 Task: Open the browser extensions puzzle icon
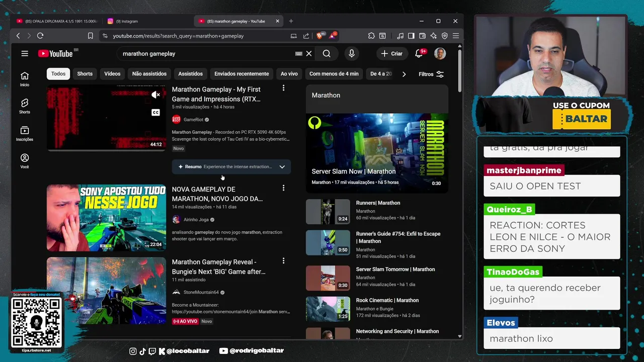[x=371, y=36]
